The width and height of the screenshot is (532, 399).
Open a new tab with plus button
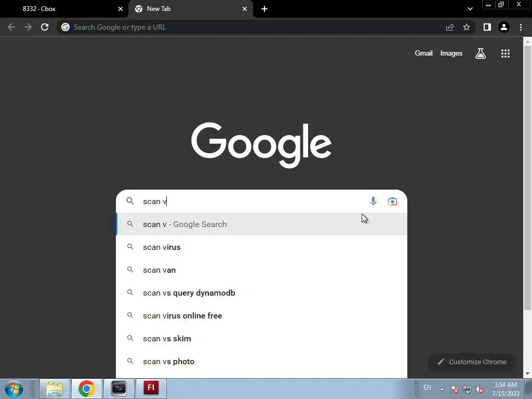tap(264, 9)
